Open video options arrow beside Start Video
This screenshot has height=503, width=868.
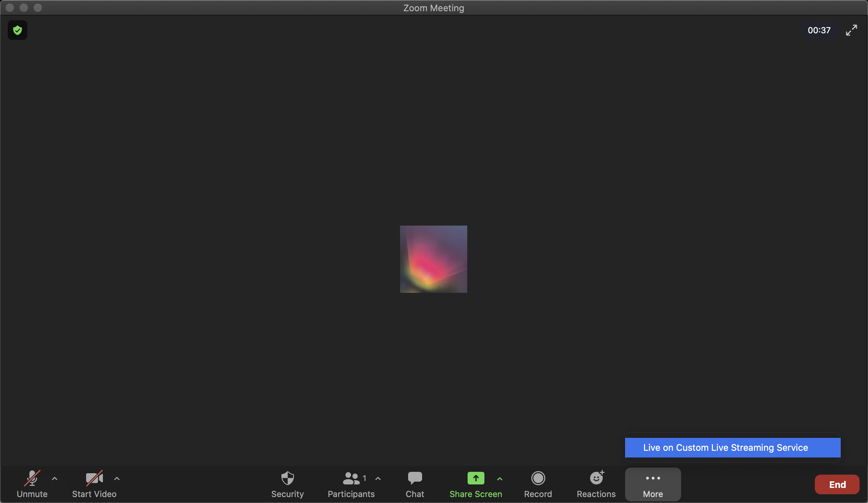[x=117, y=478]
